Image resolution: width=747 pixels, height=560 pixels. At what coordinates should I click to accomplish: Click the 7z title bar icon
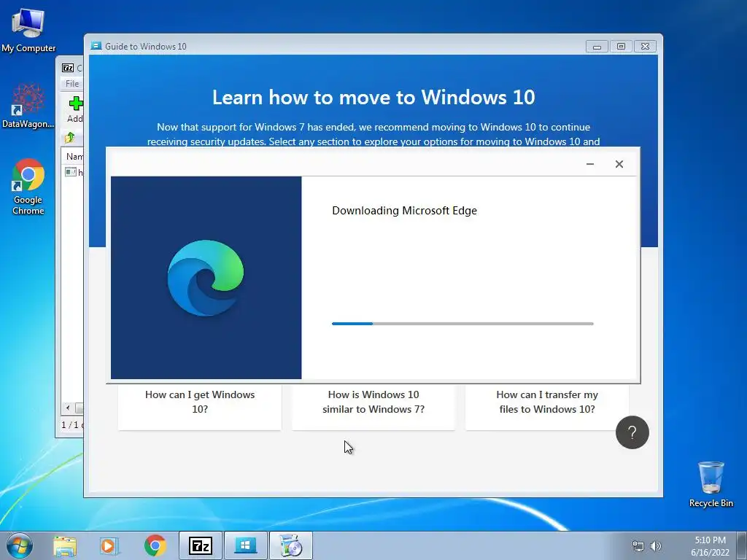(x=68, y=68)
